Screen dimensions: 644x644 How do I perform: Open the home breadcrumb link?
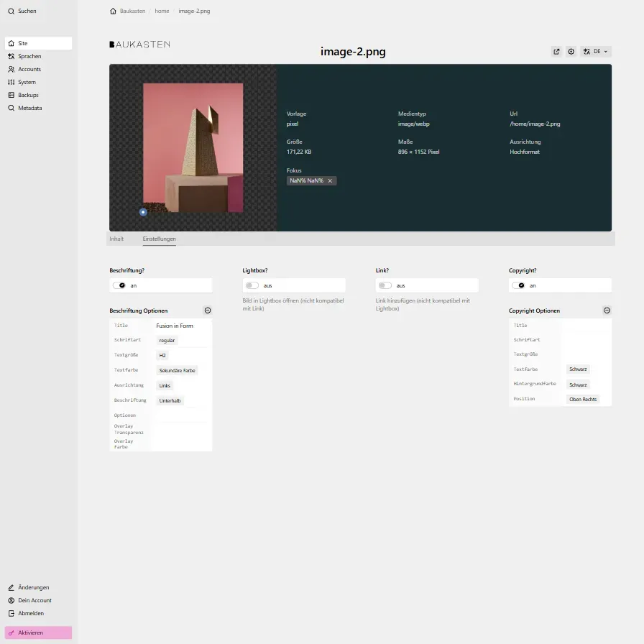[162, 11]
